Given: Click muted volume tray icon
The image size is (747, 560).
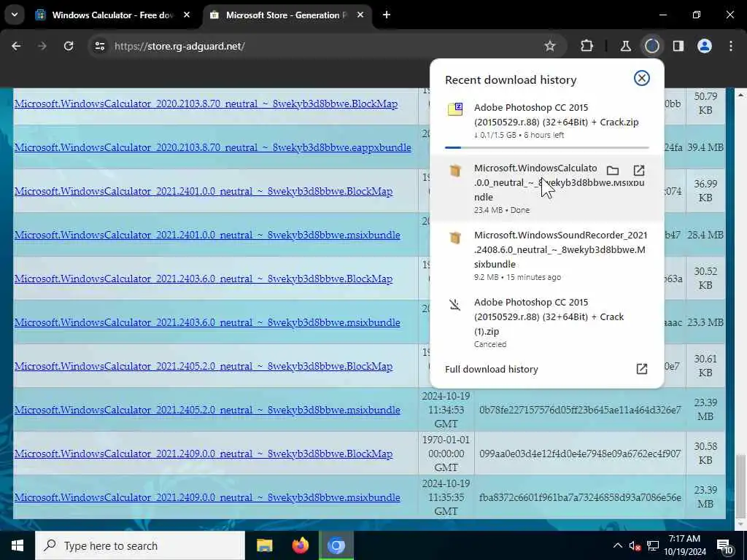Looking at the screenshot, I should 634,546.
